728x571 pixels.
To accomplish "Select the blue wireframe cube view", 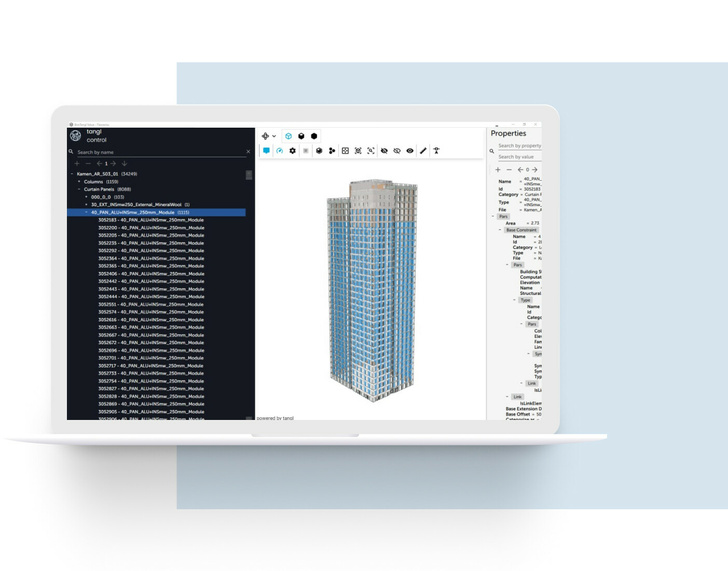I will [288, 136].
